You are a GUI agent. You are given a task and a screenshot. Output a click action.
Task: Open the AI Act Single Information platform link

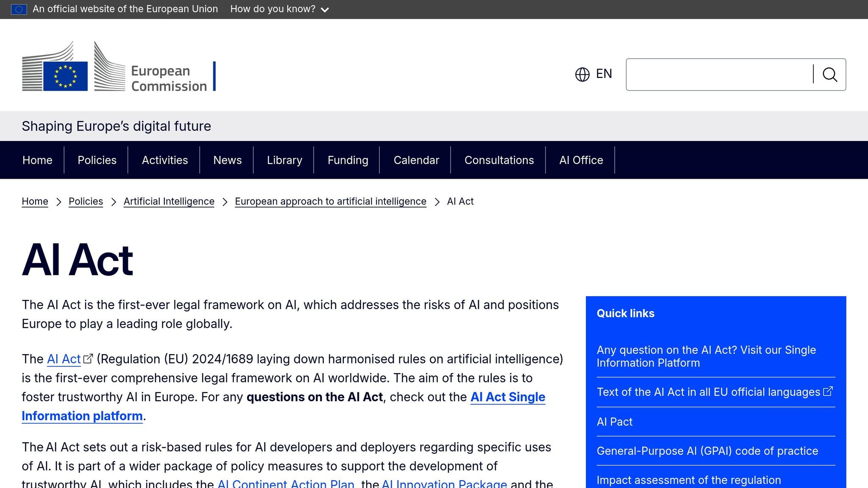click(x=508, y=397)
